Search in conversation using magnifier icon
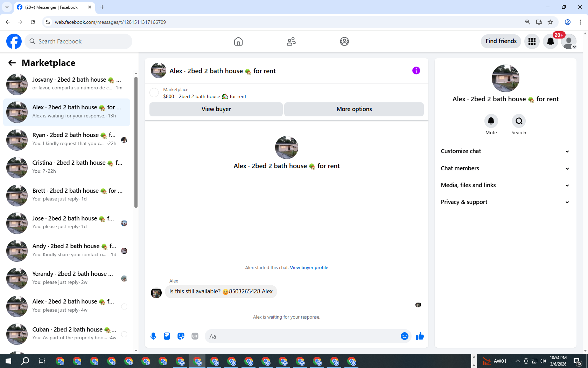 tap(519, 121)
